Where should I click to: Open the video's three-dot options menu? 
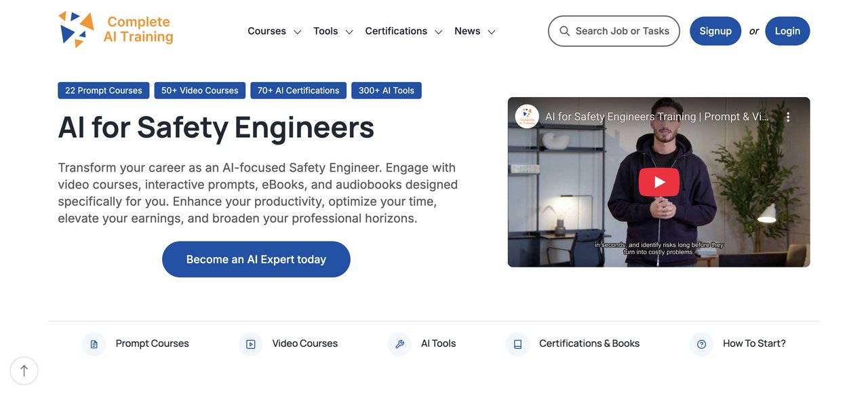point(787,117)
